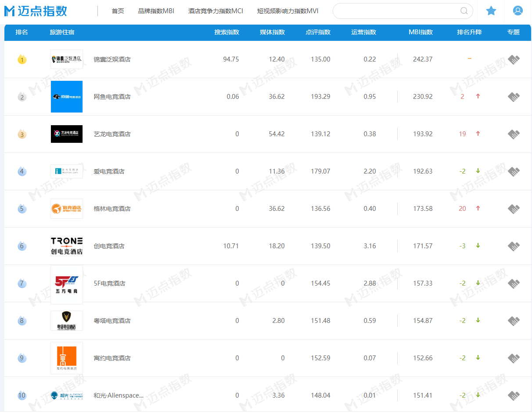Click the red up arrow for 艺龙电竞酒店

pyautogui.click(x=478, y=134)
